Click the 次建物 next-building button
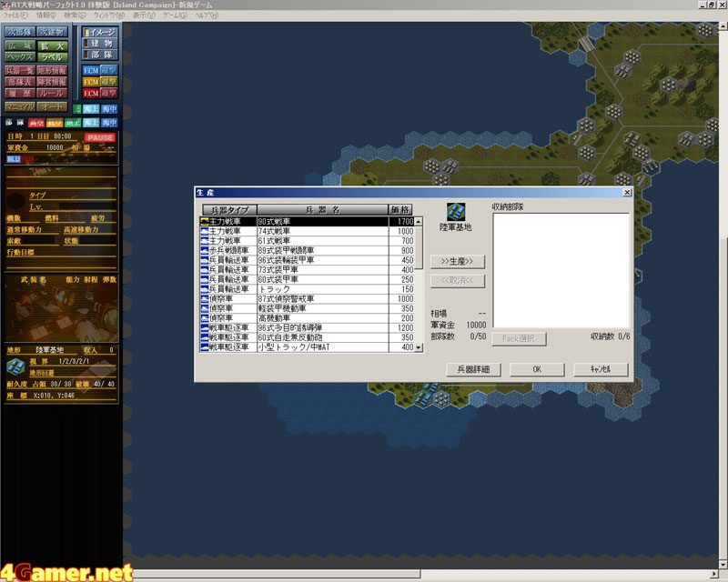Screen dimensions: 728x582 tap(52, 32)
